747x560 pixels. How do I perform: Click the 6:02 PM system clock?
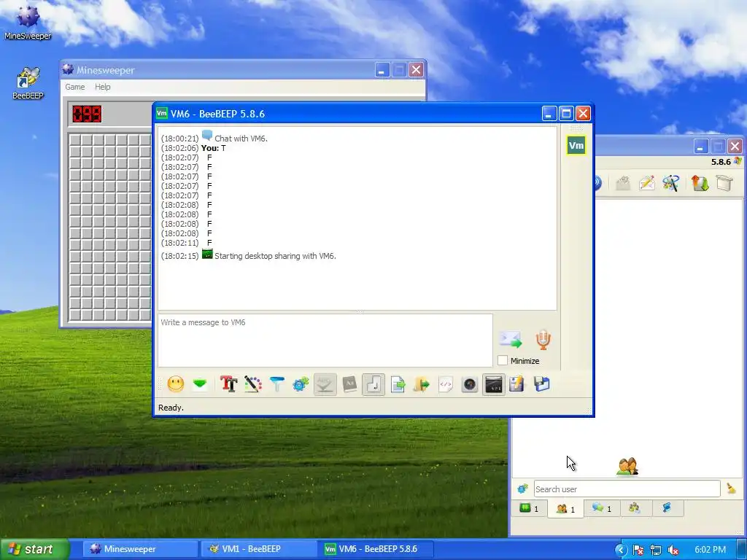[x=710, y=550]
